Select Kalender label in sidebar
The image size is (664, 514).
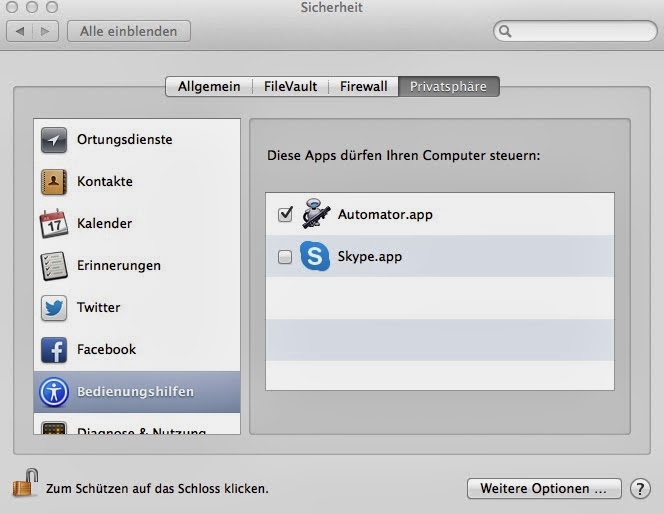[104, 223]
